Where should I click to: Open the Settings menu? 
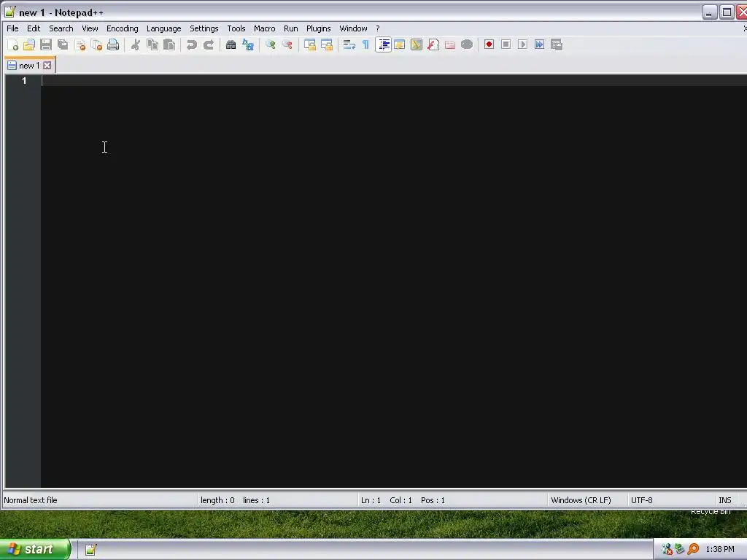point(204,28)
